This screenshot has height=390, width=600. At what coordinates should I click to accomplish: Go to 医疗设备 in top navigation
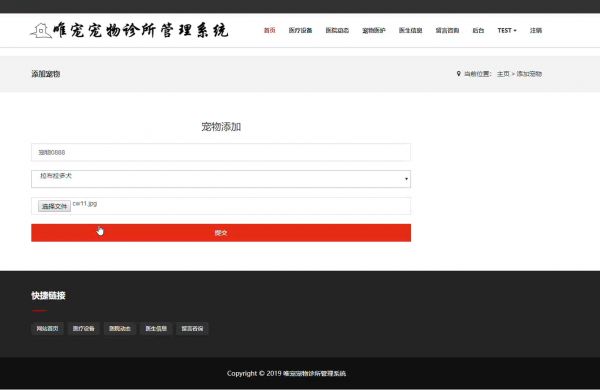[x=300, y=30]
